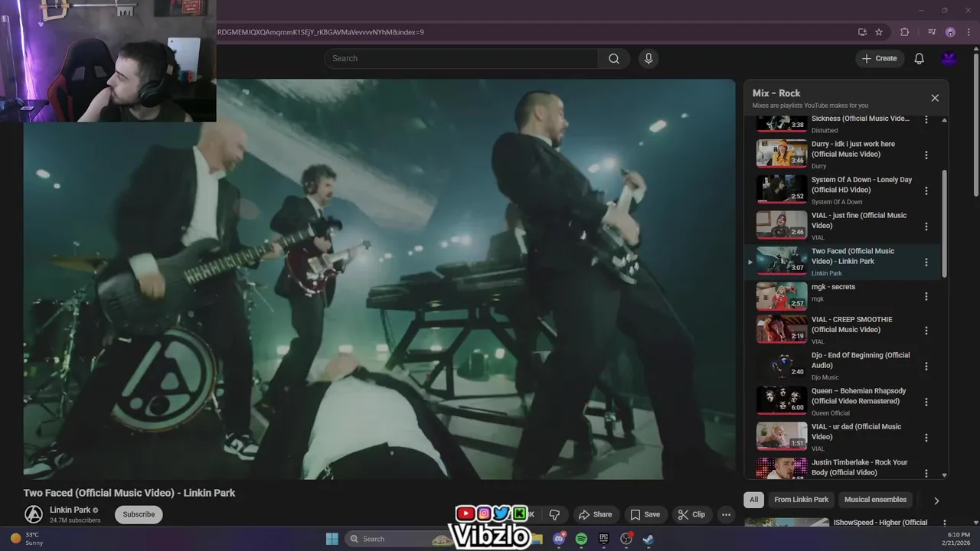Screen dimensions: 980x551
Task: Open Discord from the taskbar
Action: 559,539
